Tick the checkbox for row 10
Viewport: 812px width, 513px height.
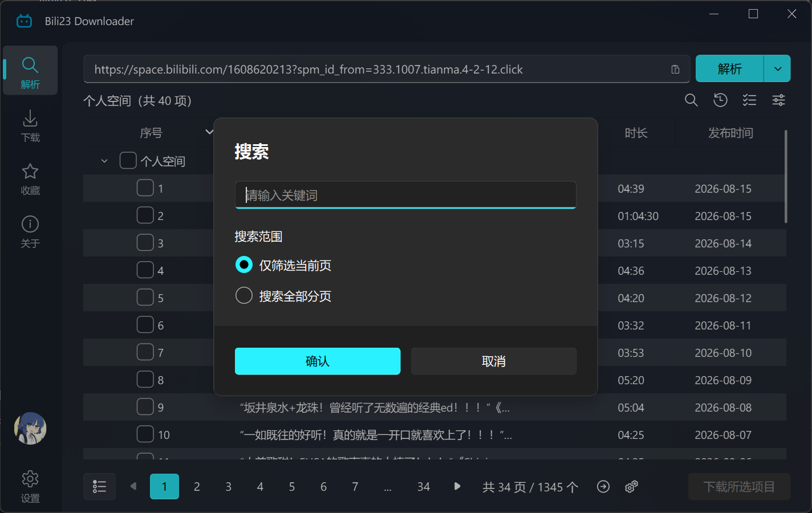click(145, 434)
